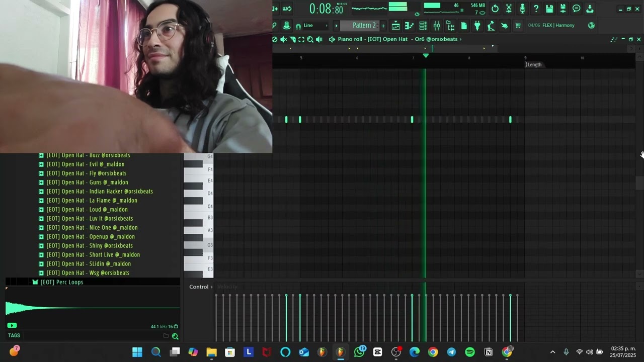This screenshot has height=362, width=644.
Task: Expand the pattern menu arrow left of Pattern 2
Action: coord(336,25)
